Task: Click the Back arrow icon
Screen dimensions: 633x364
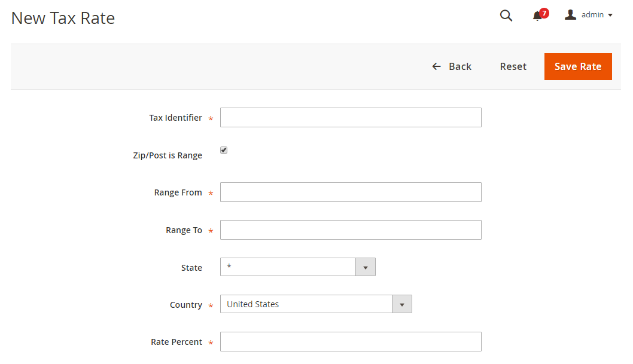Action: click(436, 66)
